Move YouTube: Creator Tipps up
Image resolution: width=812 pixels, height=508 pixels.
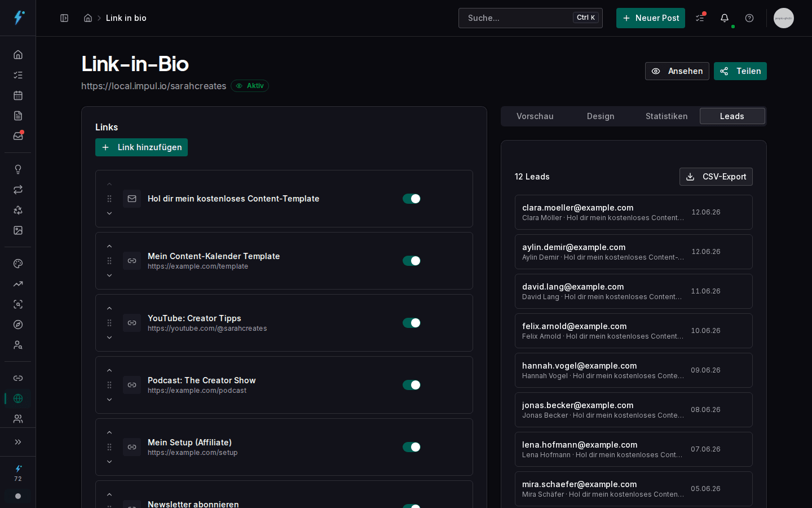109,308
